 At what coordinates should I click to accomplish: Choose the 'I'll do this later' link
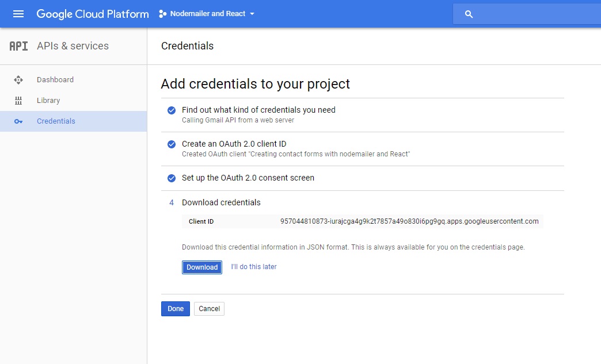[x=254, y=267]
